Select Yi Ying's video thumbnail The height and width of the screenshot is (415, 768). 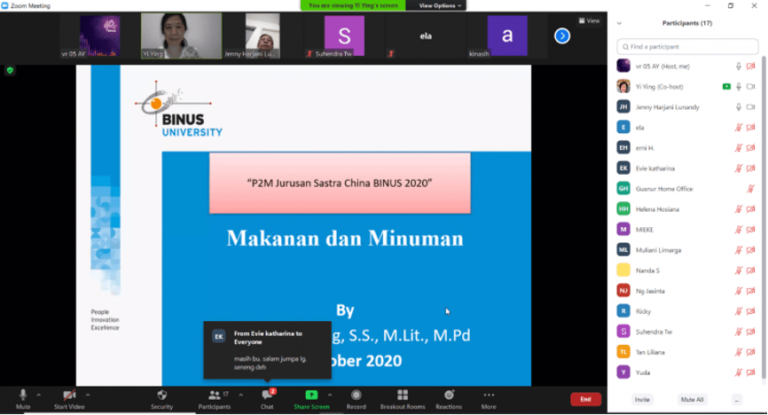[x=181, y=36]
